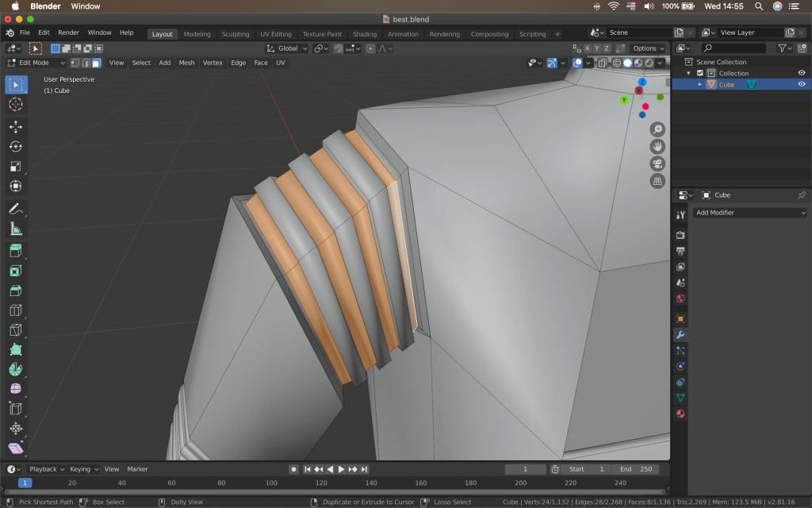Viewport: 812px width, 508px height.
Task: Select the Rotate tool in left toolbar
Action: [x=16, y=147]
